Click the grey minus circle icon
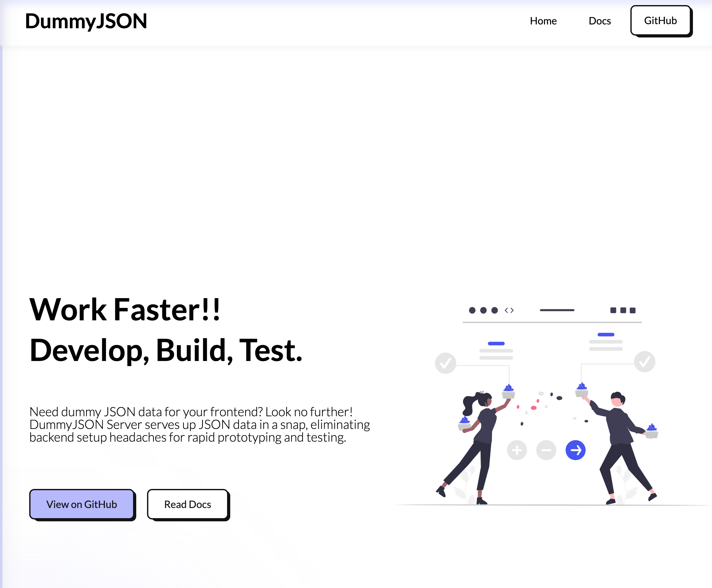This screenshot has height=588, width=712. click(546, 450)
